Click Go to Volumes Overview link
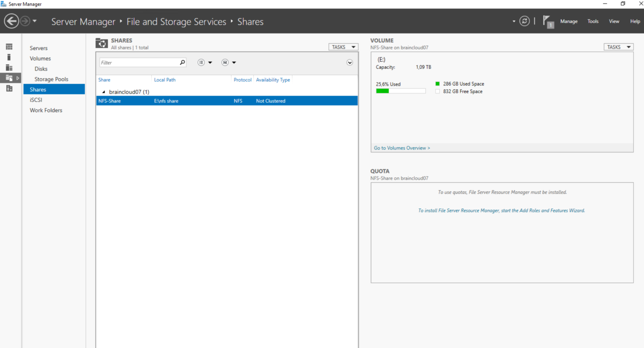 pyautogui.click(x=402, y=148)
